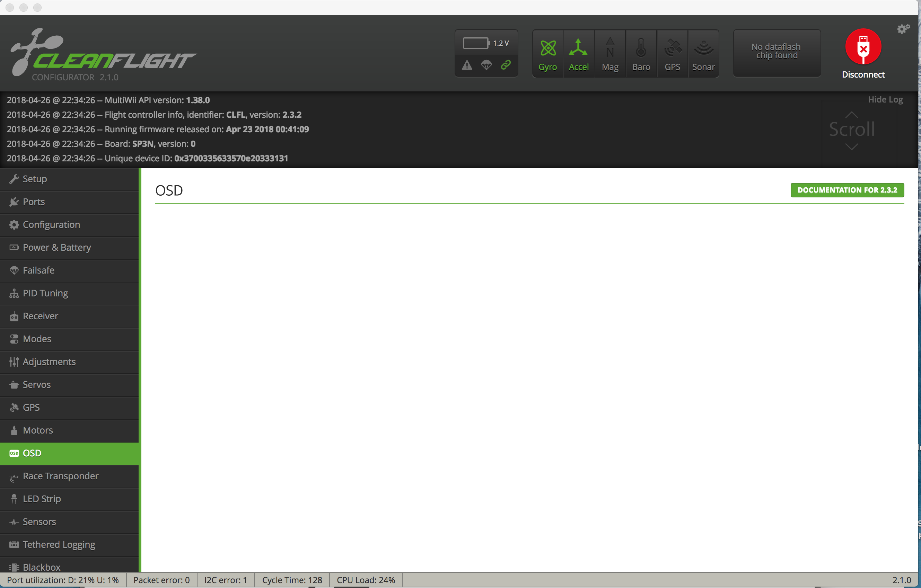Select the Mag sensor status icon
This screenshot has width=921, height=588.
(609, 53)
